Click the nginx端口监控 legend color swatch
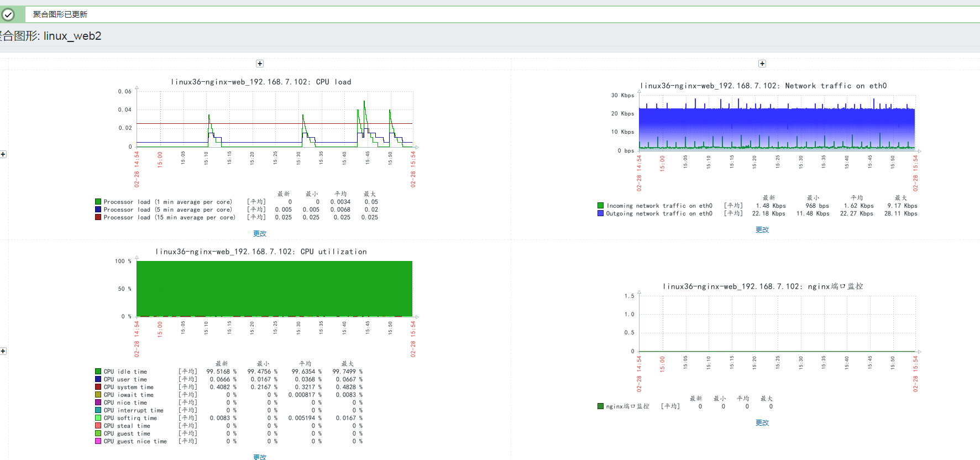Viewport: 980px width, 460px height. (600, 406)
